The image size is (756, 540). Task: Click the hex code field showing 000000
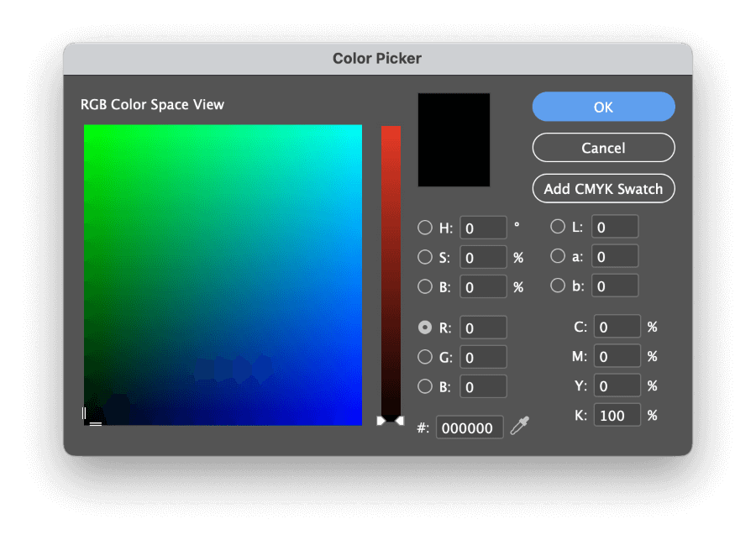pyautogui.click(x=470, y=427)
